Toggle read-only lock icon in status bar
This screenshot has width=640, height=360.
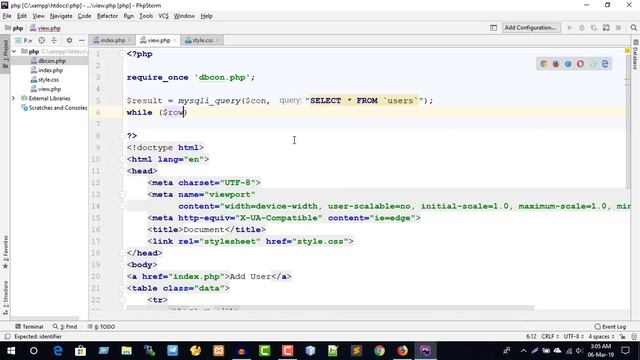(x=622, y=337)
